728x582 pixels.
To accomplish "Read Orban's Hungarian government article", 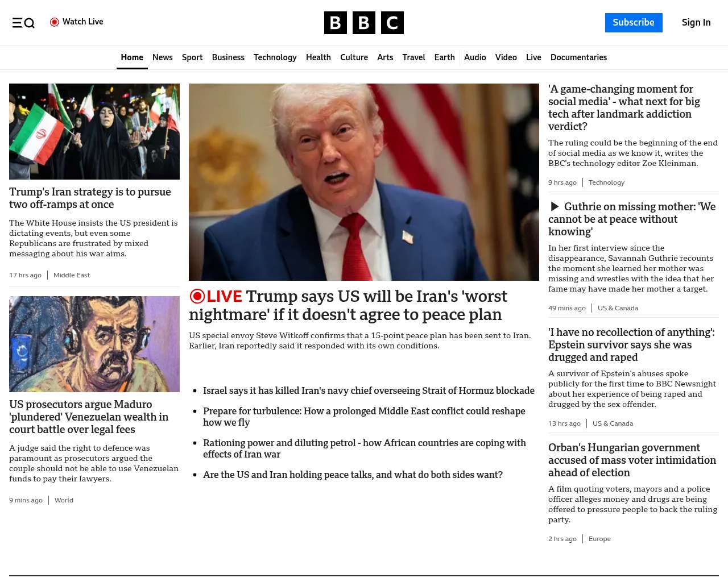I will (632, 460).
